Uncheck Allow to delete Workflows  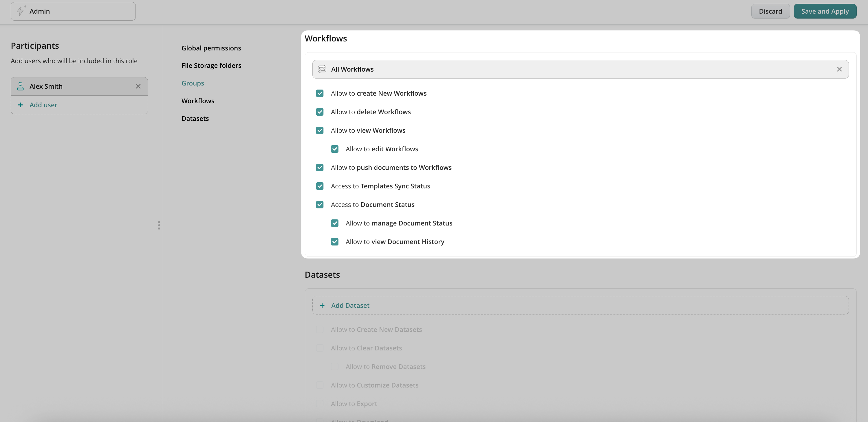(x=320, y=112)
